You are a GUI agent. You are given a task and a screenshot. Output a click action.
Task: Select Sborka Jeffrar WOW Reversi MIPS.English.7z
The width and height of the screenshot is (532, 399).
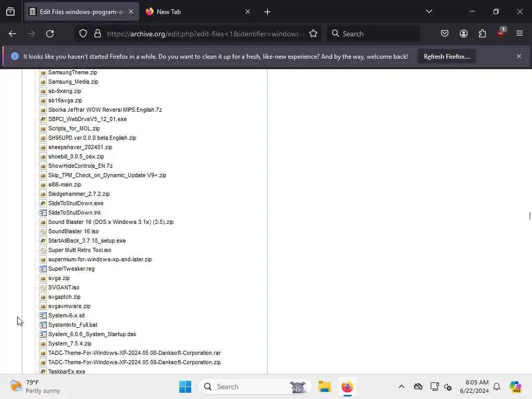pos(105,110)
